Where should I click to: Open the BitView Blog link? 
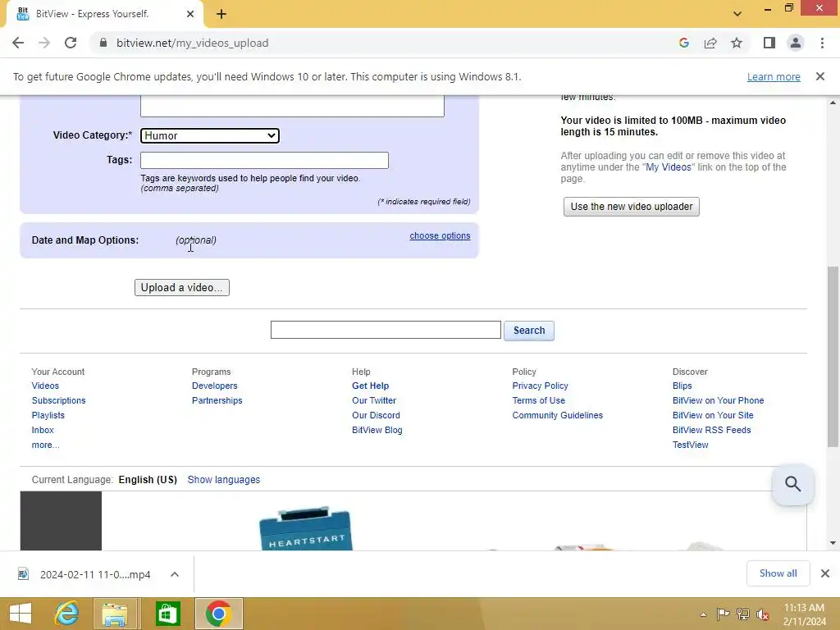(x=377, y=430)
